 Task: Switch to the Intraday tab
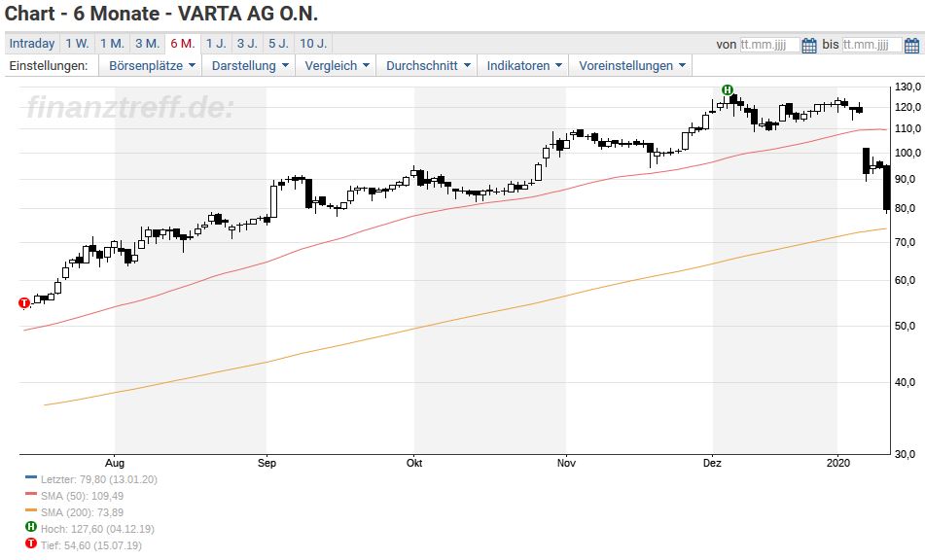tap(32, 44)
